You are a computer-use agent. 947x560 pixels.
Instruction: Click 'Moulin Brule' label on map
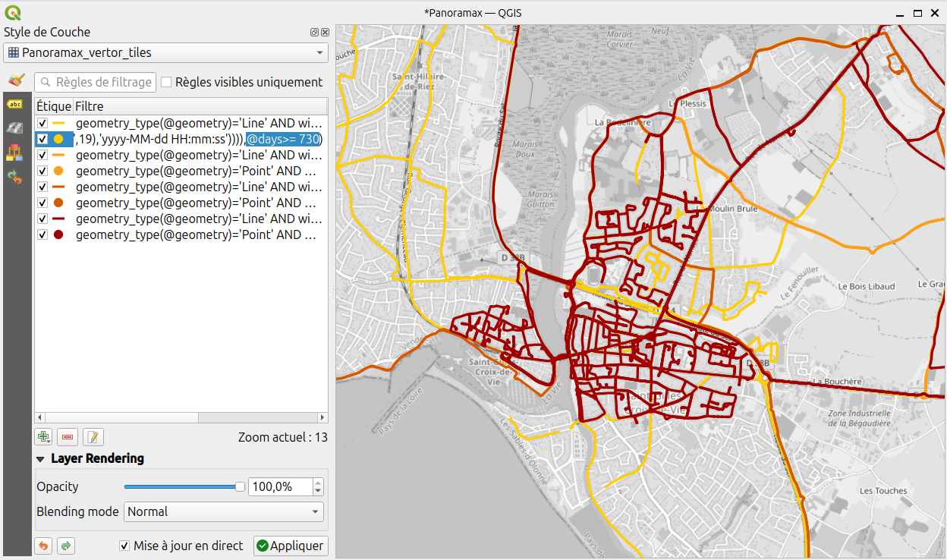731,209
